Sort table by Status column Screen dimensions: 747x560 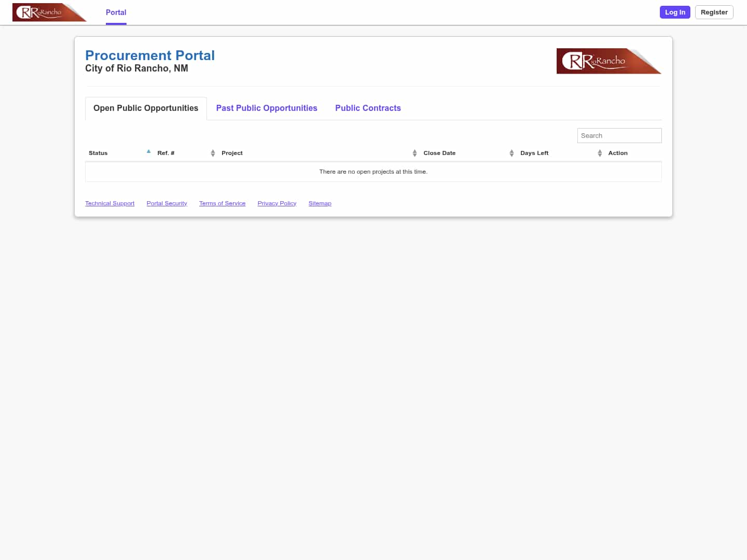(120, 153)
